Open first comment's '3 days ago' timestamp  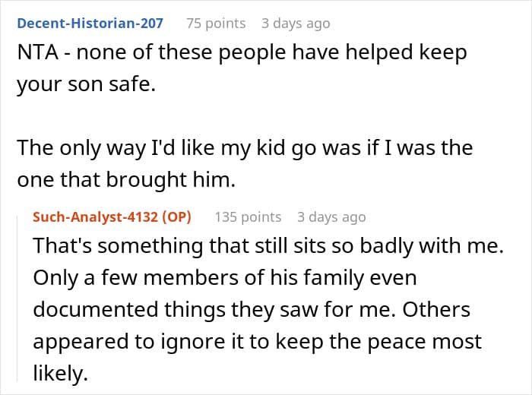click(x=296, y=24)
